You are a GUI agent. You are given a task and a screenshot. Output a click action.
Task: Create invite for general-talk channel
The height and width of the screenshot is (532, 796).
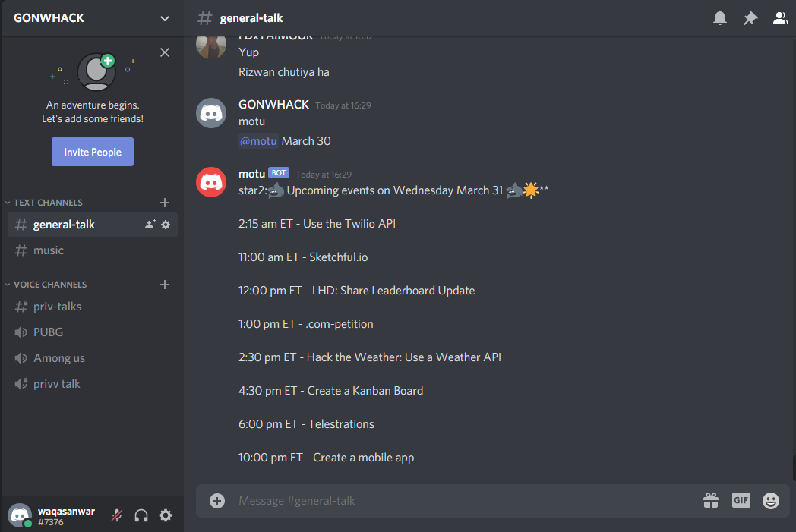pos(150,224)
